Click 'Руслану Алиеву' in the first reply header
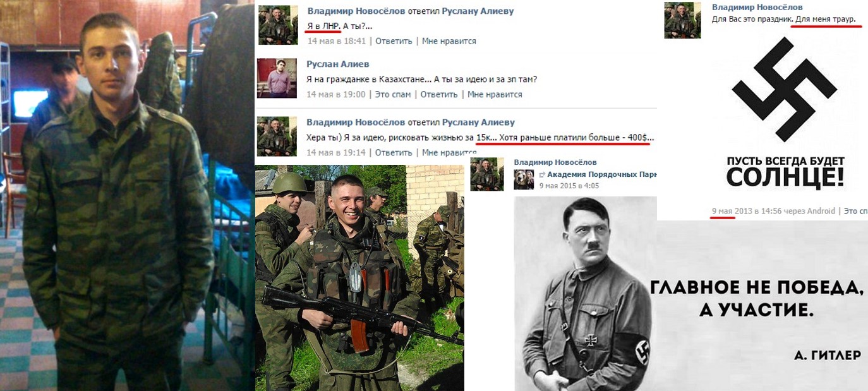 (478, 11)
